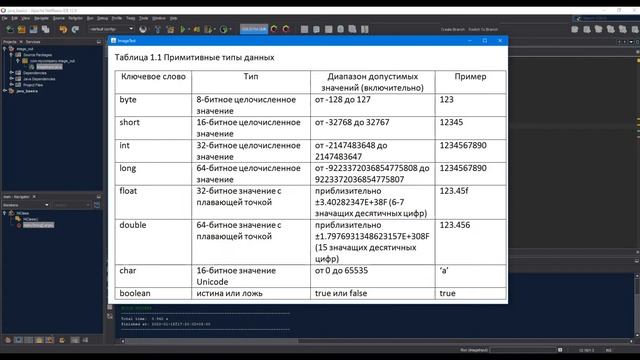Click the Switch To Branch button
Viewport: 640px width, 360px height.
pyautogui.click(x=483, y=29)
